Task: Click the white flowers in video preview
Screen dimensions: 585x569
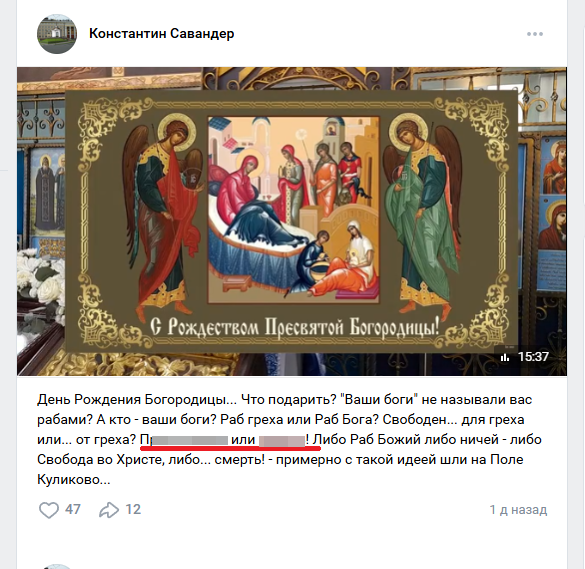Action: pyautogui.click(x=41, y=276)
